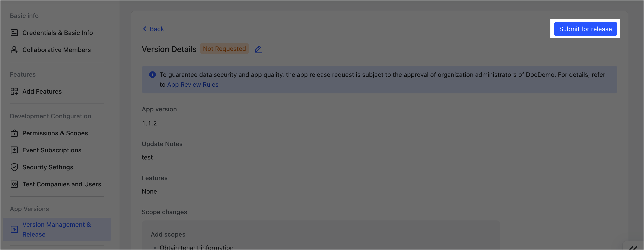This screenshot has width=644, height=250.
Task: Select Version Management & Release
Action: click(57, 229)
